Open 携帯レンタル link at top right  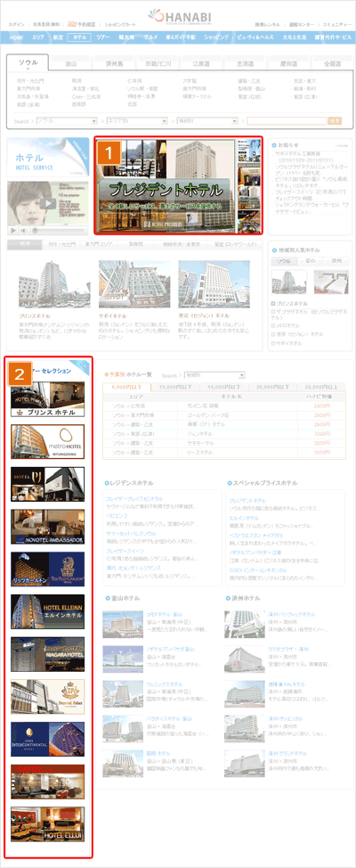267,25
